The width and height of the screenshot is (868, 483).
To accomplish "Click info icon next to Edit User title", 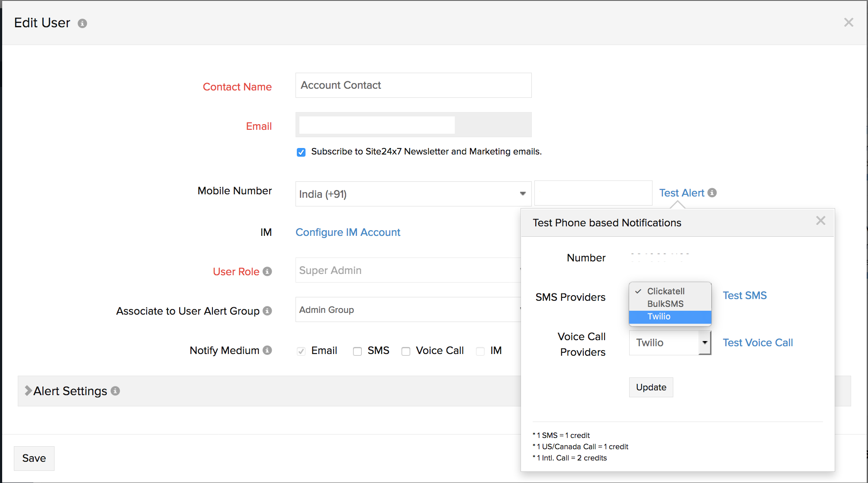I will pyautogui.click(x=82, y=23).
